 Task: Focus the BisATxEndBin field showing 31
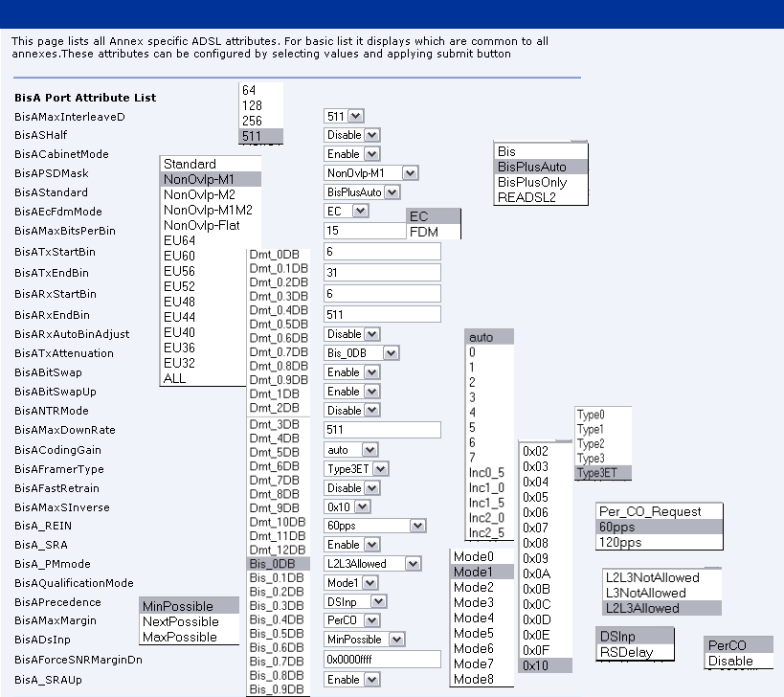pos(382,272)
